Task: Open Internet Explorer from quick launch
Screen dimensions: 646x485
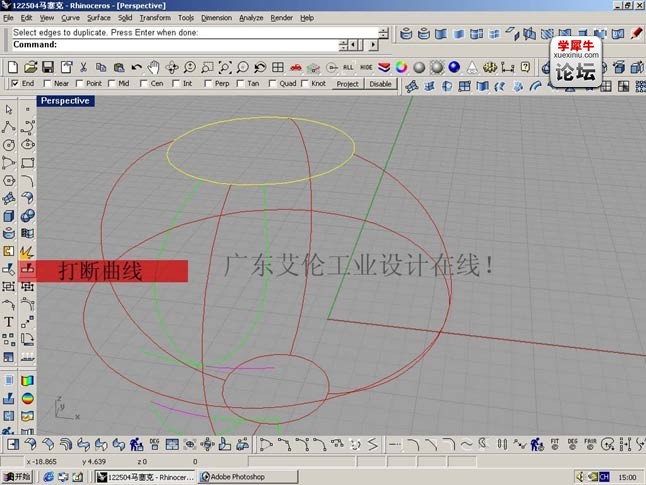Action: (x=48, y=477)
